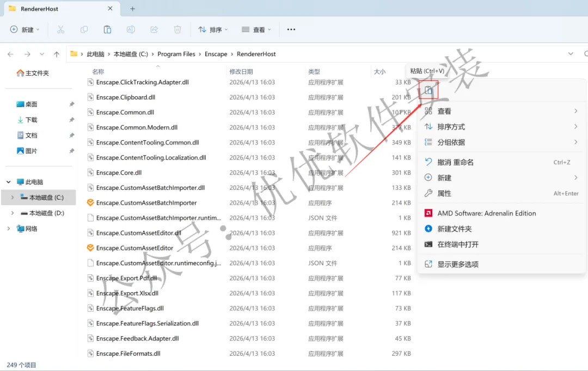The height and width of the screenshot is (371, 588).
Task: Expand 本地磁盘 (C:) tree node
Action: click(x=13, y=197)
